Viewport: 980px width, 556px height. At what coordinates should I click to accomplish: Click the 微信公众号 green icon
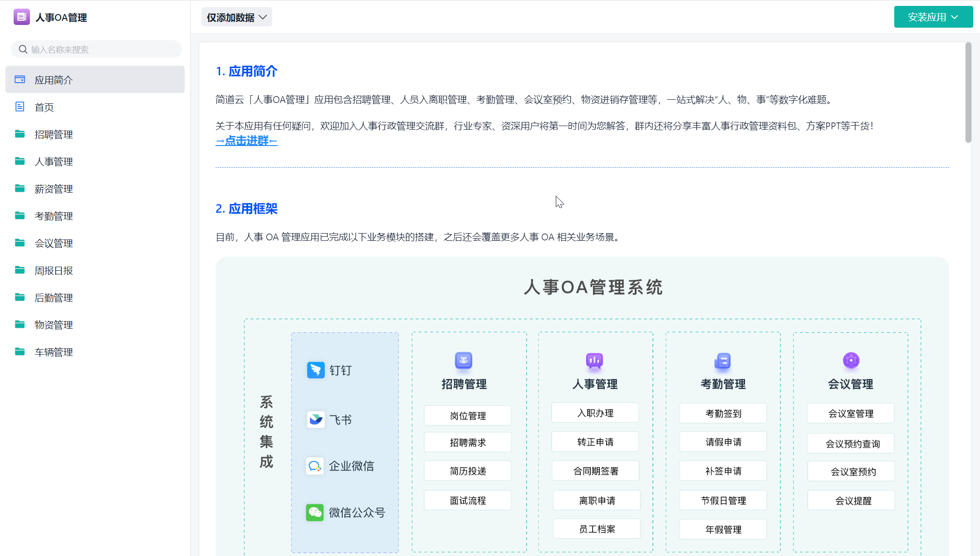pyautogui.click(x=314, y=512)
